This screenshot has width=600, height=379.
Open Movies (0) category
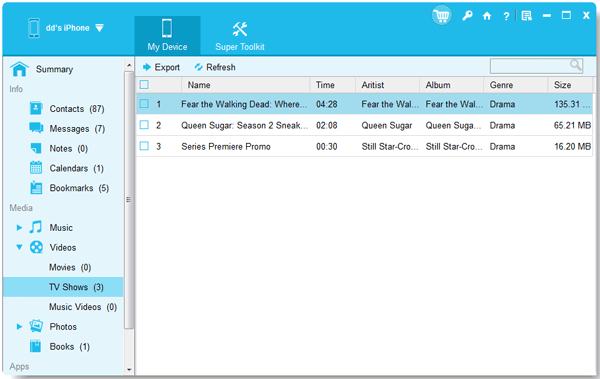click(x=70, y=267)
